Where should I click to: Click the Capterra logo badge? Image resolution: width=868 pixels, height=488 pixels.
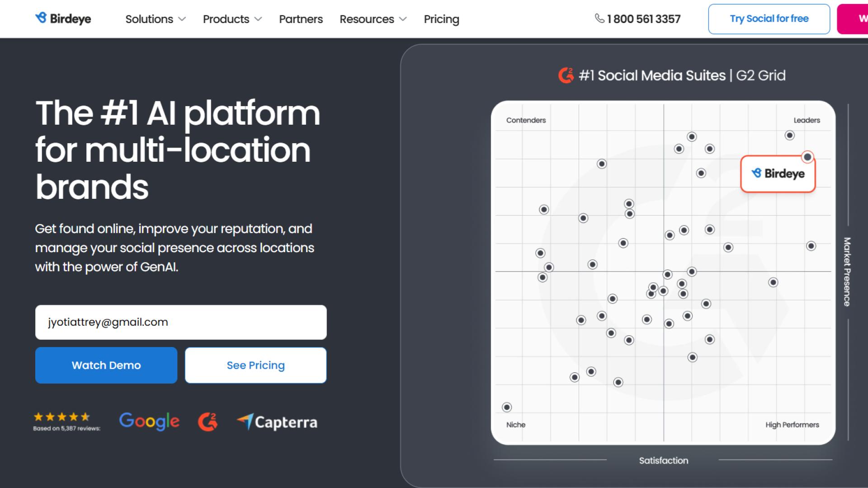(277, 422)
